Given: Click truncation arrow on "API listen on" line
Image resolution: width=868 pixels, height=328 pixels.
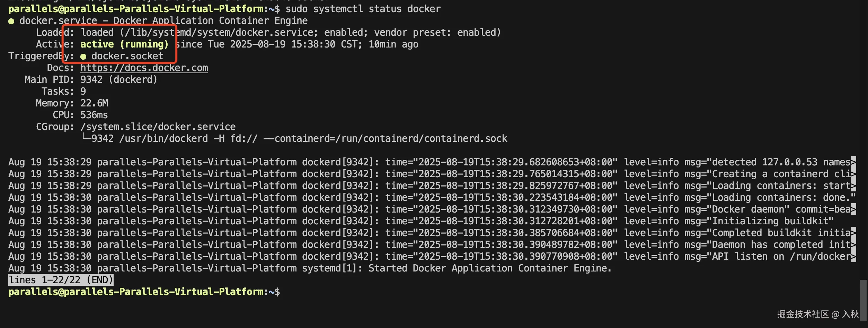Looking at the screenshot, I should (853, 256).
